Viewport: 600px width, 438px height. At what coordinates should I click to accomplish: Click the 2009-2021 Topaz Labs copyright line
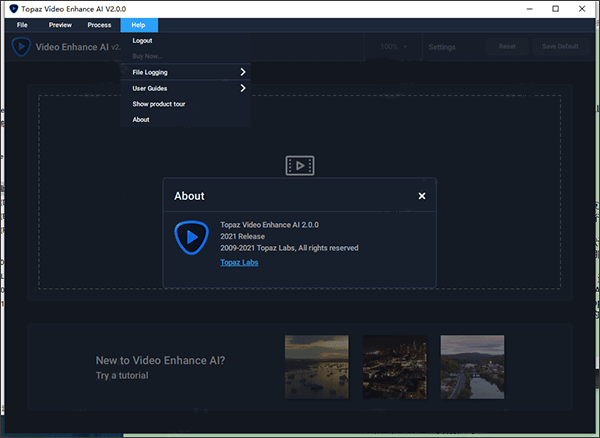pyautogui.click(x=289, y=248)
